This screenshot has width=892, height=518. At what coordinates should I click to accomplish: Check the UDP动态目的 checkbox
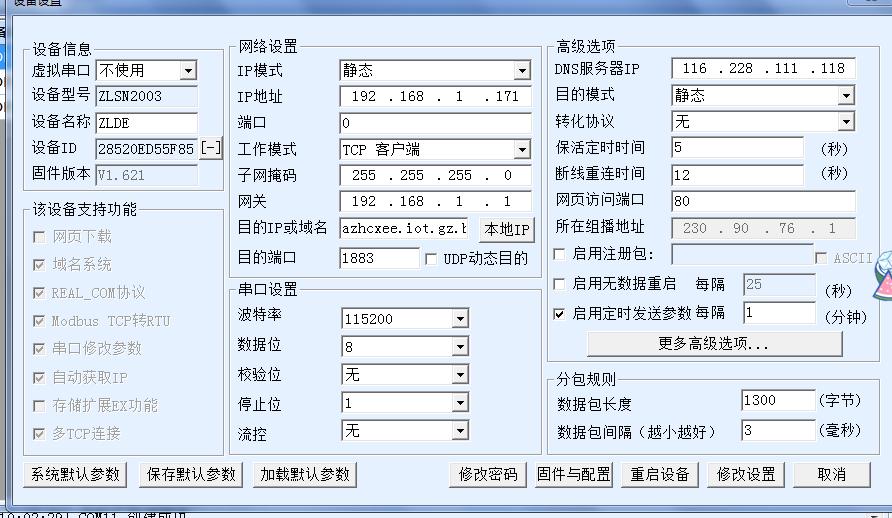coord(432,258)
